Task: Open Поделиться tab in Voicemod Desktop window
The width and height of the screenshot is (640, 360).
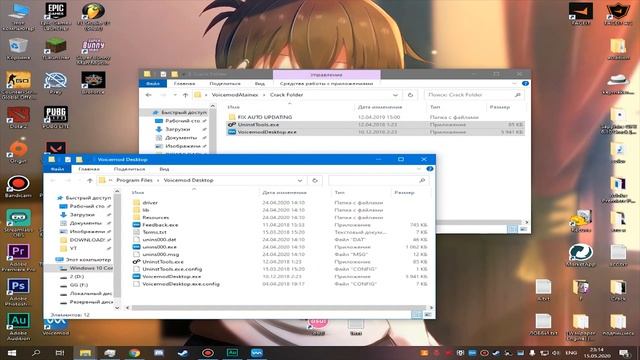Action: pos(129,169)
